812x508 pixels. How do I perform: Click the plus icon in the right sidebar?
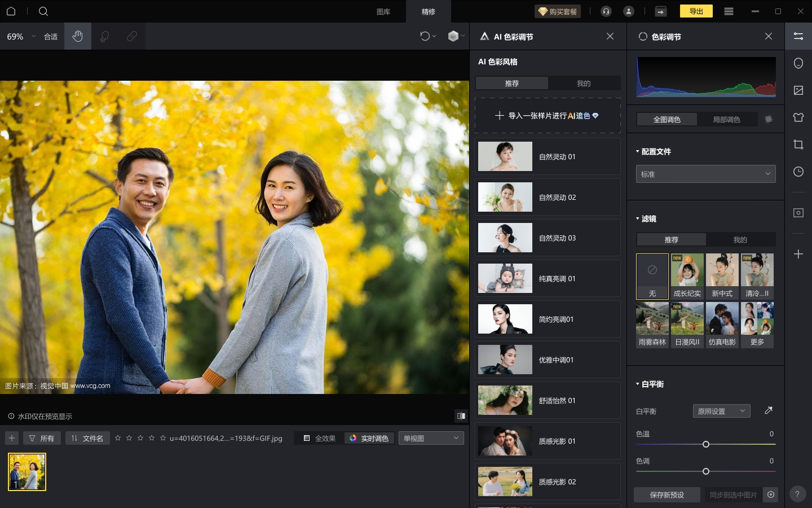coord(798,254)
